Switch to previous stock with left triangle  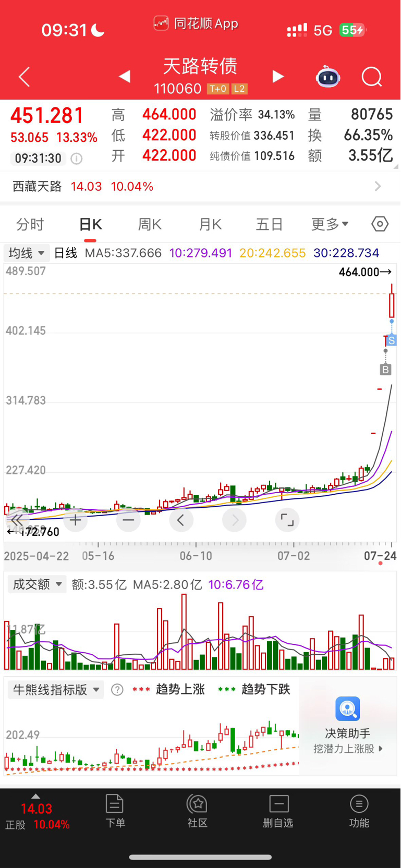(124, 77)
